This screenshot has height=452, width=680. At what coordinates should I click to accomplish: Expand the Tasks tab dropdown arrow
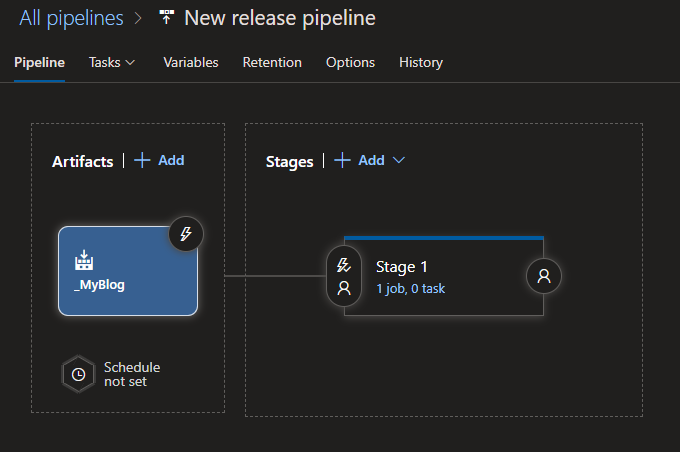pyautogui.click(x=130, y=63)
